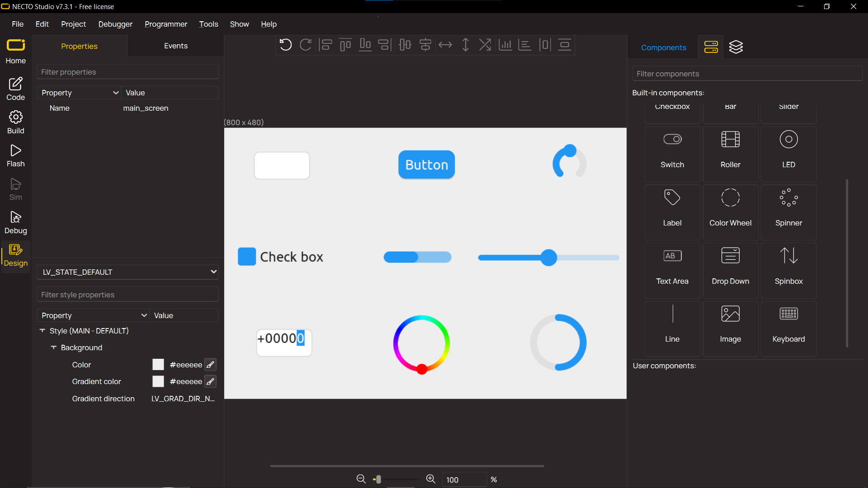Toggle the Check box on the canvas

click(x=247, y=257)
